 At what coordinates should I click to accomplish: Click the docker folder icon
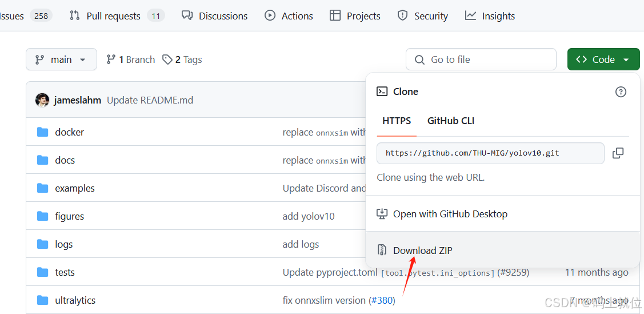42,132
